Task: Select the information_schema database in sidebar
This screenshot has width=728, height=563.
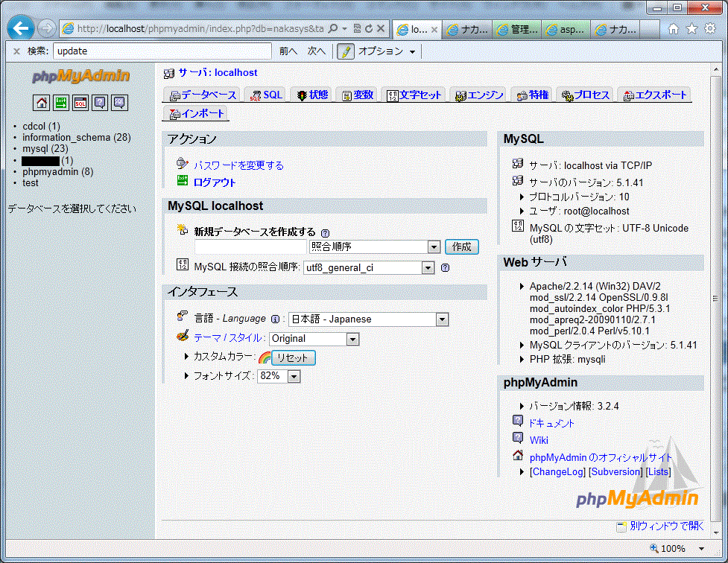Action: 66,138
